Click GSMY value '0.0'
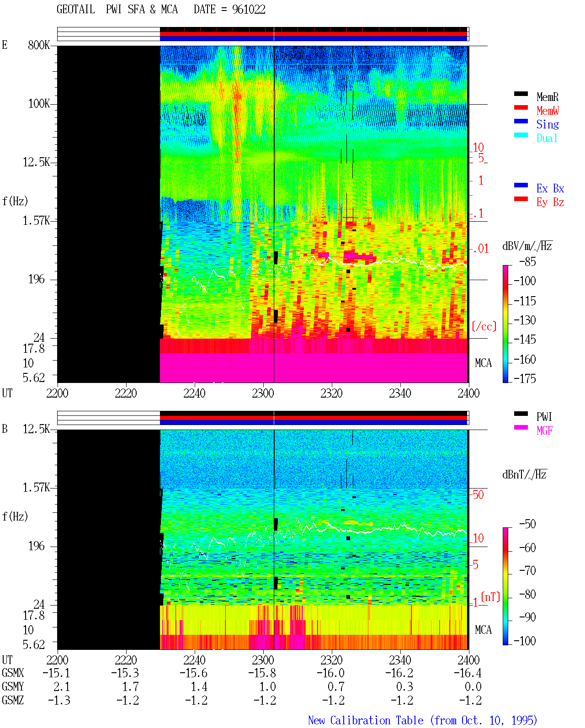Image resolution: width=585 pixels, height=728 pixels. pyautogui.click(x=473, y=687)
